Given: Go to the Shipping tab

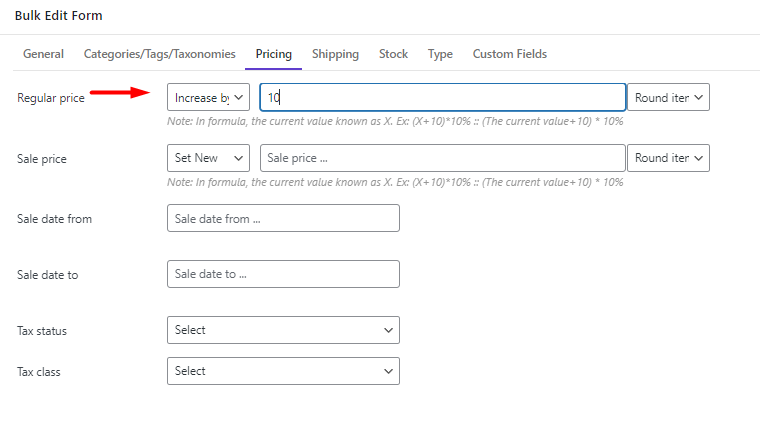Looking at the screenshot, I should 335,54.
